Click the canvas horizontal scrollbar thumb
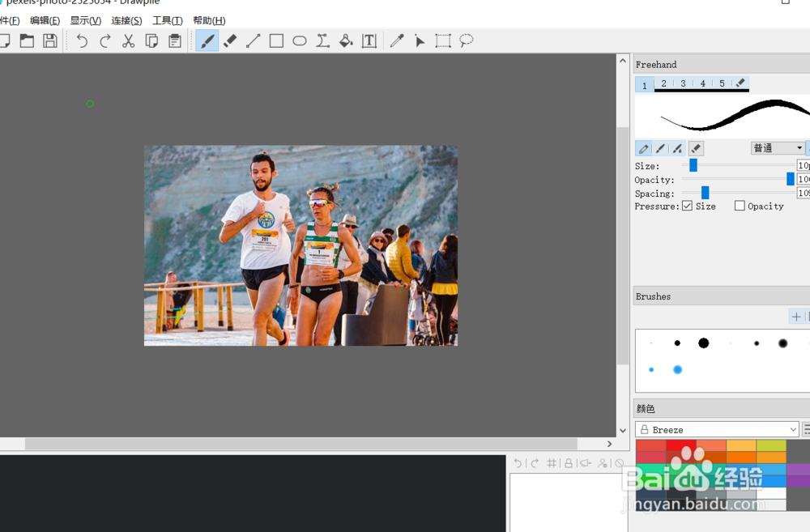The image size is (810, 532). pyautogui.click(x=301, y=444)
